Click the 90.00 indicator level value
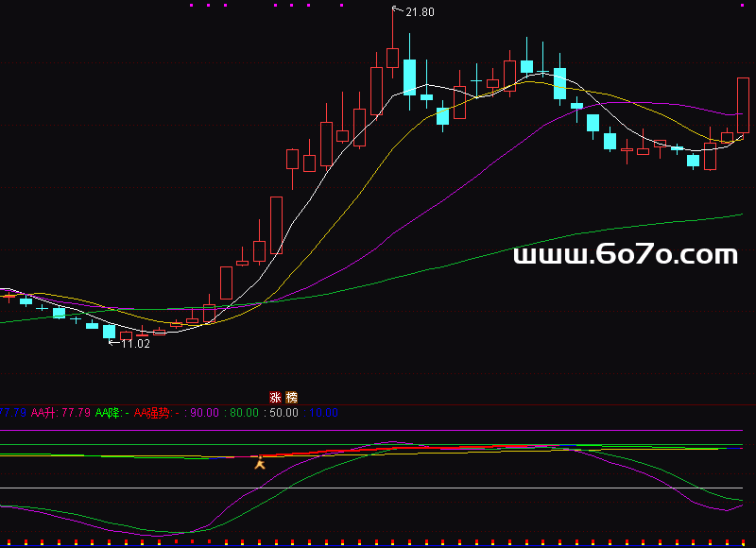Viewport: 756px width, 548px height. pos(204,413)
